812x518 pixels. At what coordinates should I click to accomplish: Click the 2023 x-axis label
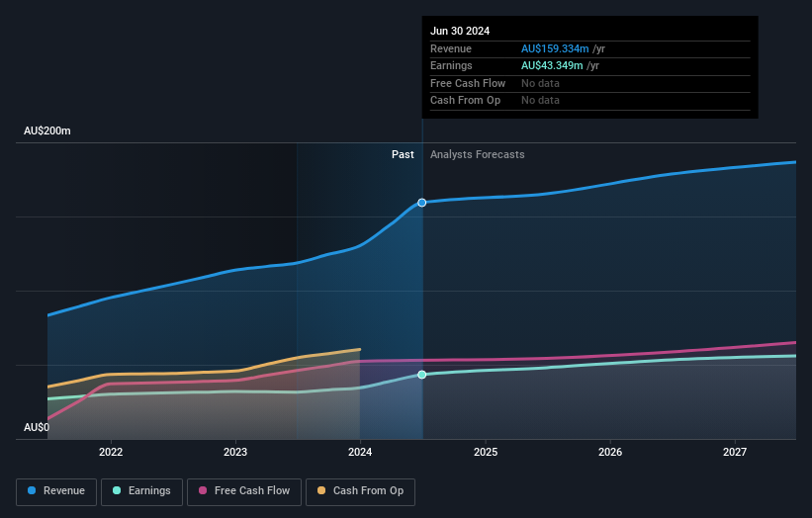235,452
